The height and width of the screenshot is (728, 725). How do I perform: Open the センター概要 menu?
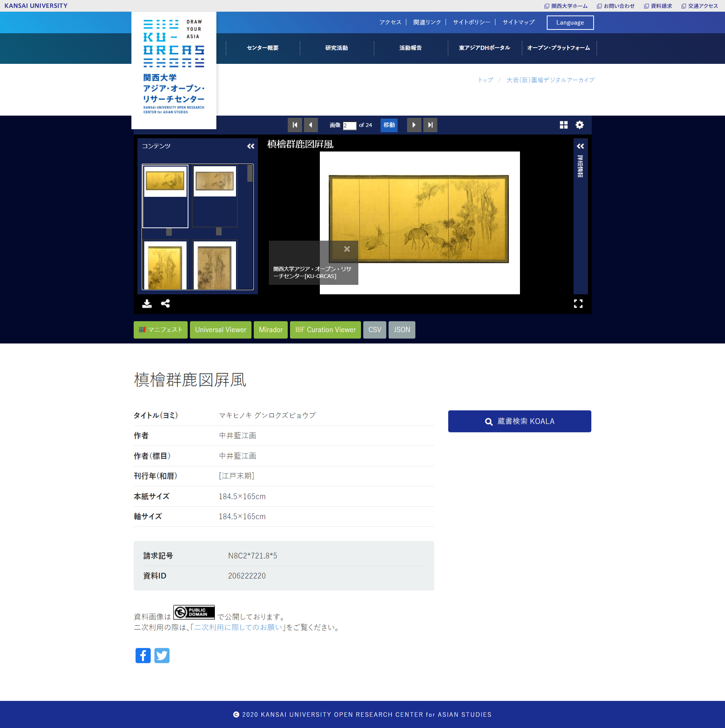pos(263,48)
